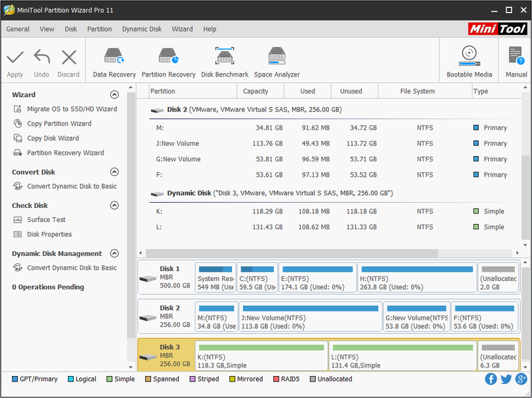532x398 pixels.
Task: Open the Data Recovery tool
Action: coord(114,62)
